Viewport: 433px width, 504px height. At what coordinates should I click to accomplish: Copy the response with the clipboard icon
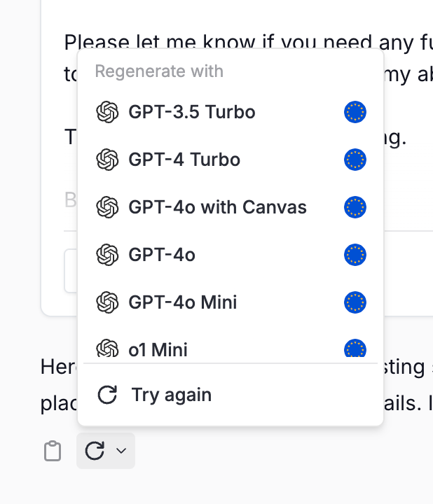tap(53, 451)
